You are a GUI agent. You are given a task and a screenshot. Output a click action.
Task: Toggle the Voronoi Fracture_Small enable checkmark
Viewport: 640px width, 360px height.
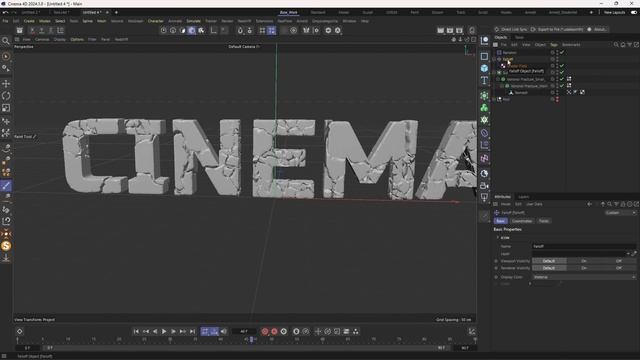562,79
